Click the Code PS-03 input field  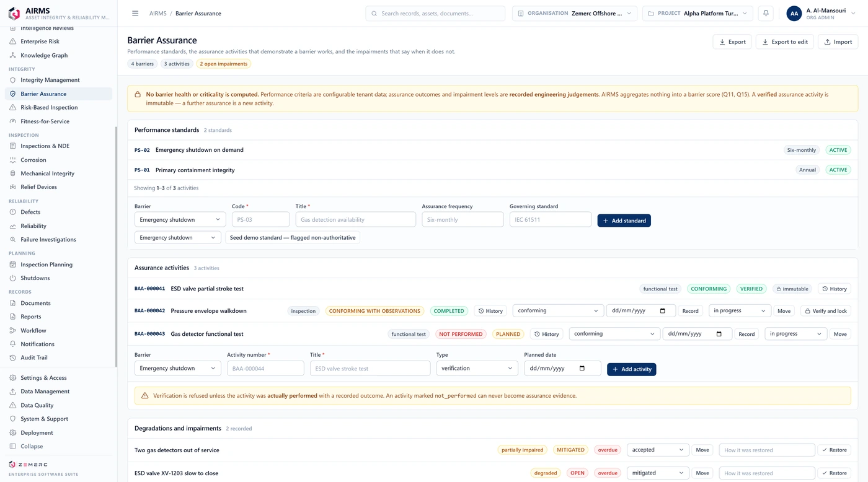click(260, 219)
